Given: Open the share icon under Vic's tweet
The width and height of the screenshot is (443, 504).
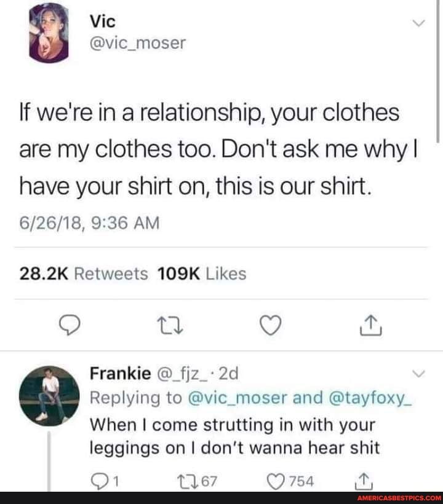Looking at the screenshot, I should (x=370, y=326).
